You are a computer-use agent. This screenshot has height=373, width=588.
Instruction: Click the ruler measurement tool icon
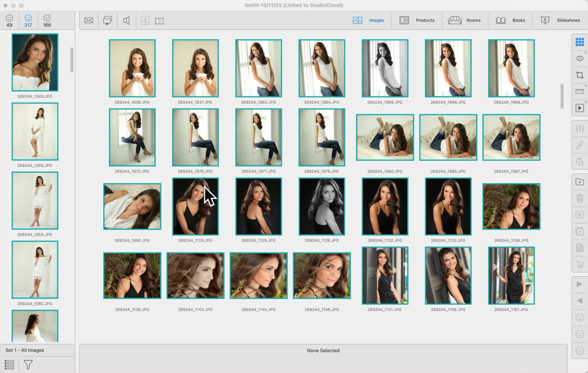(x=579, y=91)
